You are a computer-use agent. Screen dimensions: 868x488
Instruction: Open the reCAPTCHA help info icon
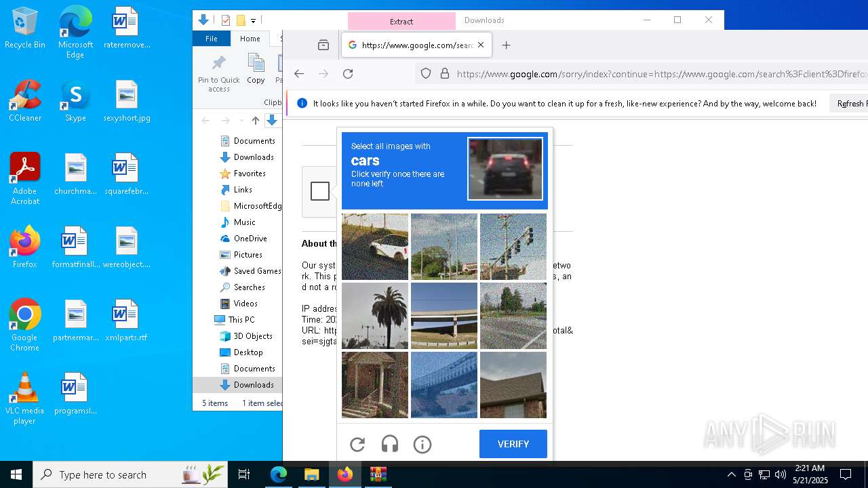click(x=422, y=445)
